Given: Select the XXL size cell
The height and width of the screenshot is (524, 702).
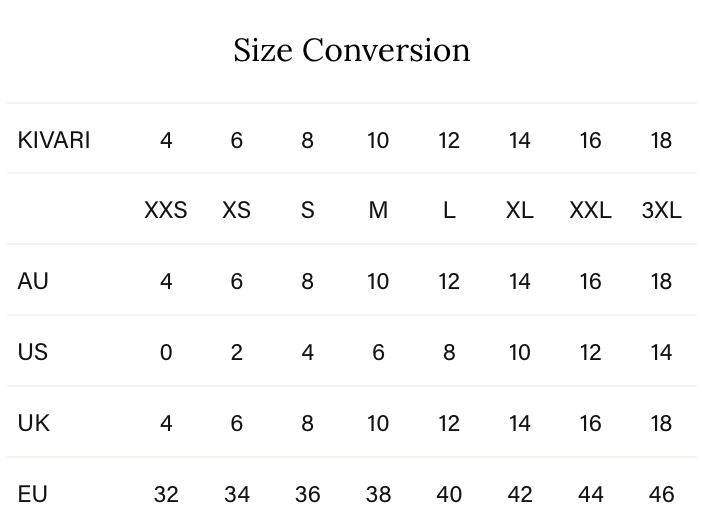Looking at the screenshot, I should click(590, 210).
